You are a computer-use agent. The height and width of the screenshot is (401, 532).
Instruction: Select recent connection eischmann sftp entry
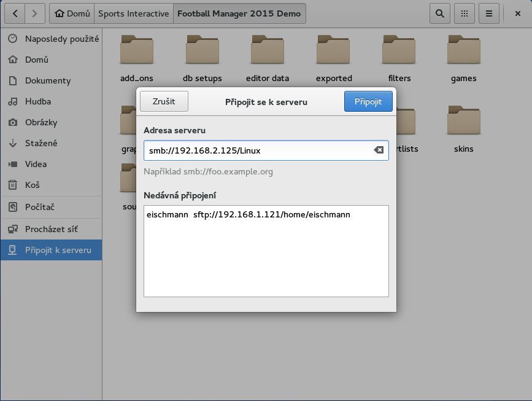pos(249,215)
